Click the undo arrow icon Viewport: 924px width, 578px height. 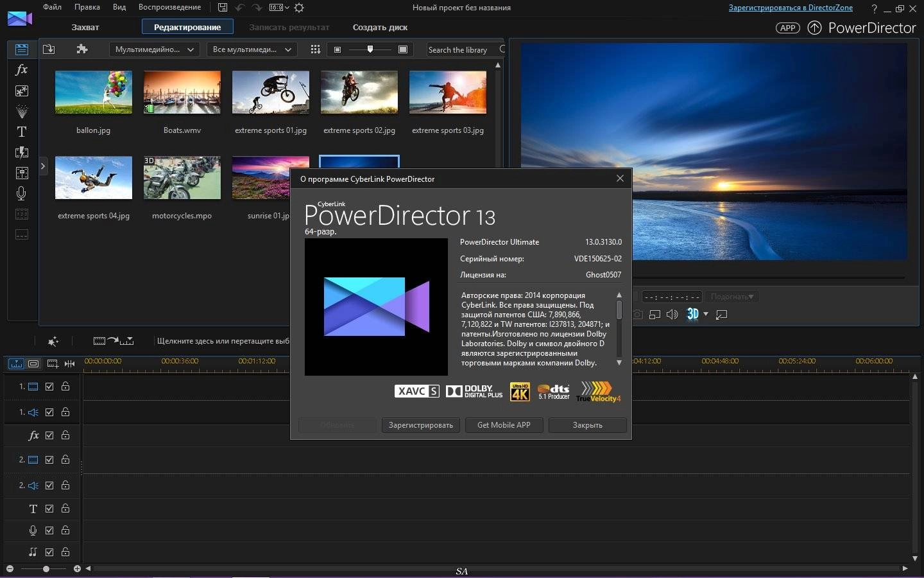coord(240,8)
